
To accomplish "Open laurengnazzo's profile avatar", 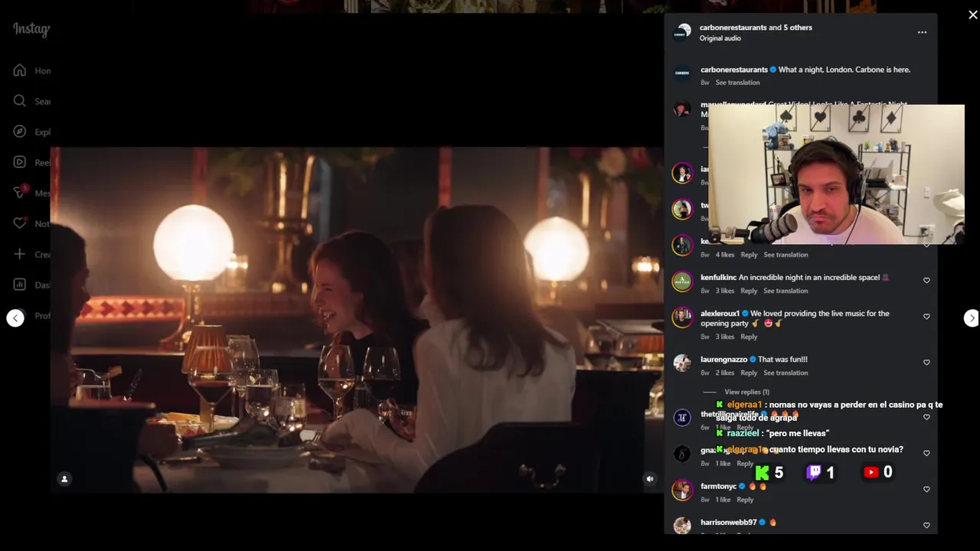I will tap(682, 363).
